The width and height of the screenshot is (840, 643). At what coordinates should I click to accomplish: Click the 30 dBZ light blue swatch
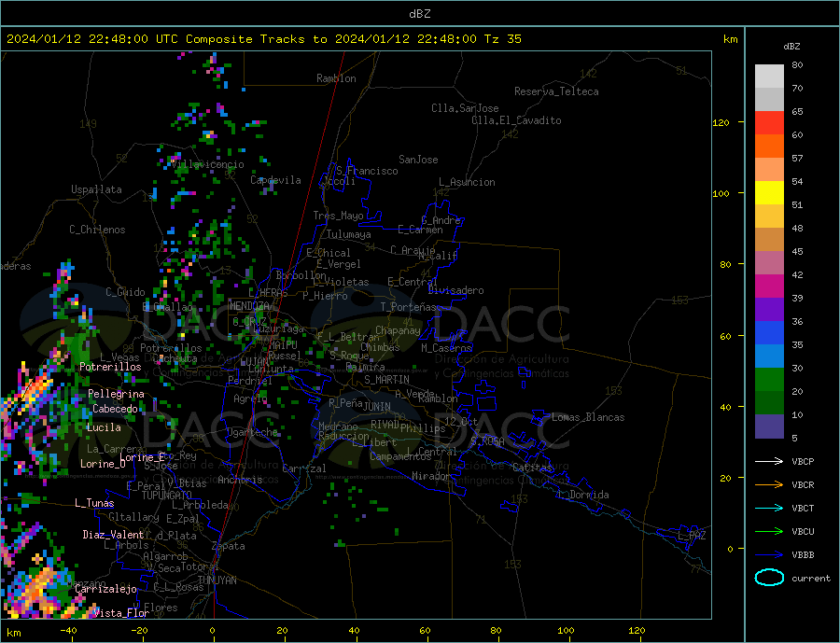click(769, 356)
